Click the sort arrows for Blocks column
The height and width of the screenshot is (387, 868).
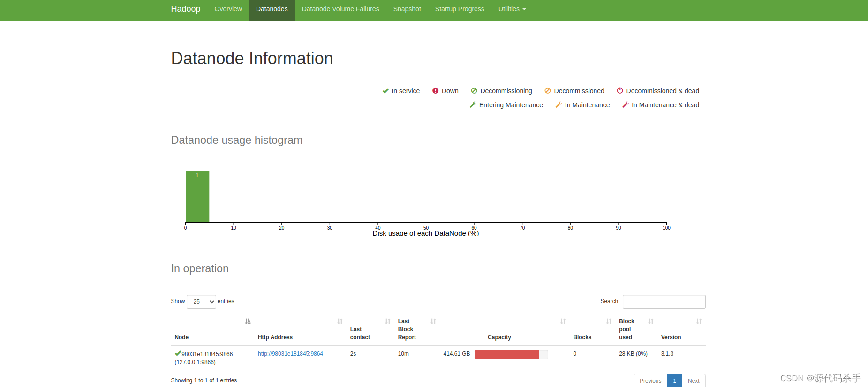(x=609, y=321)
